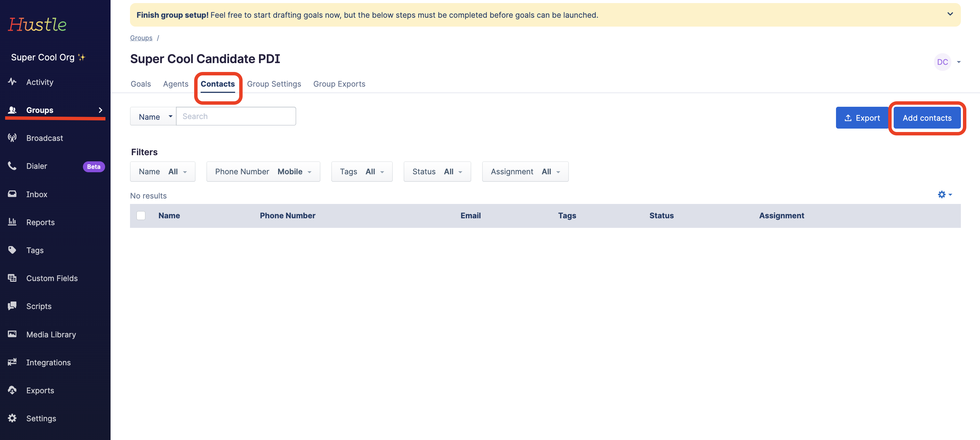Switch to the Group Settings tab

click(274, 84)
